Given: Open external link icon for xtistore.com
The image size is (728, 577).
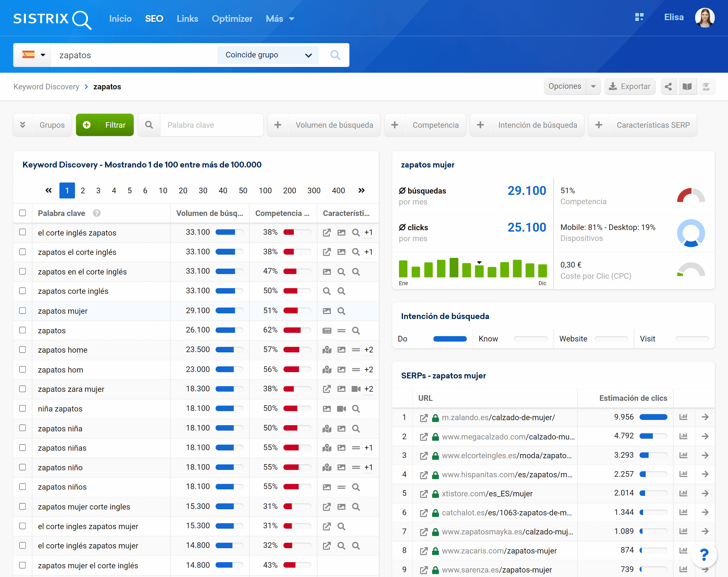Looking at the screenshot, I should click(423, 494).
